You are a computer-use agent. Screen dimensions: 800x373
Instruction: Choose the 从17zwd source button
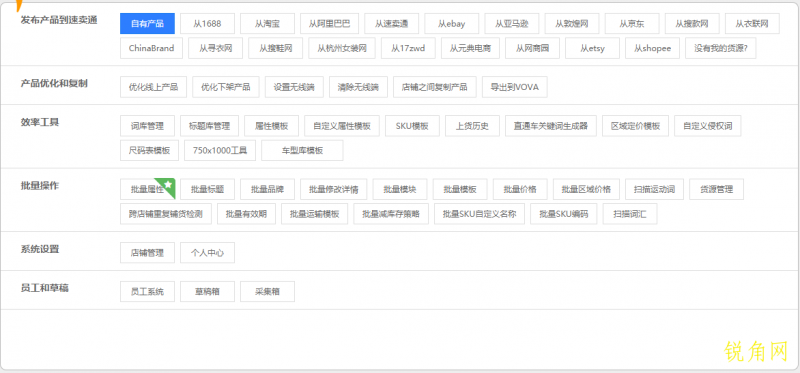[408, 48]
